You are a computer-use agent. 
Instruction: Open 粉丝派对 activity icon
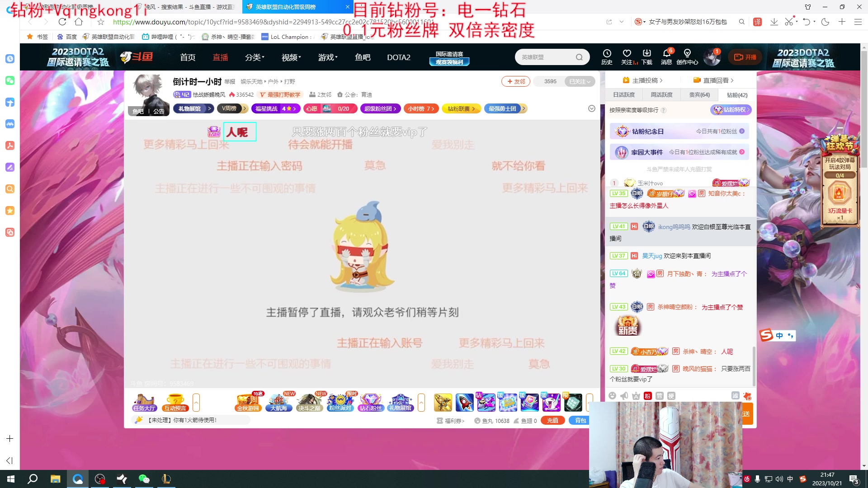[x=340, y=402]
